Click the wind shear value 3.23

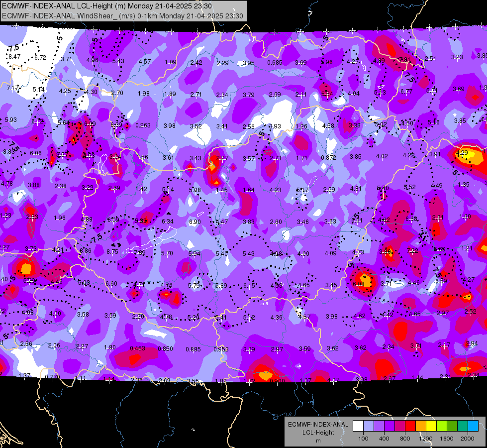[x=457, y=57]
